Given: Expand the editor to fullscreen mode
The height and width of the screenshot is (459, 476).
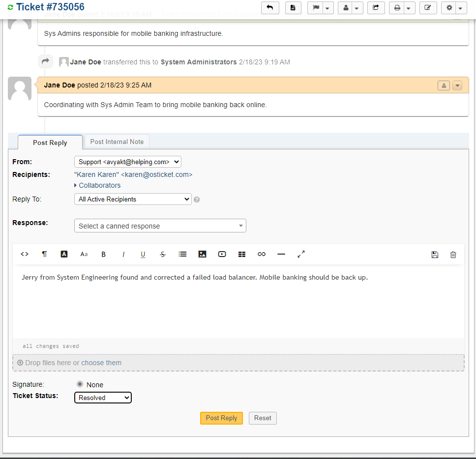Looking at the screenshot, I should pos(301,254).
